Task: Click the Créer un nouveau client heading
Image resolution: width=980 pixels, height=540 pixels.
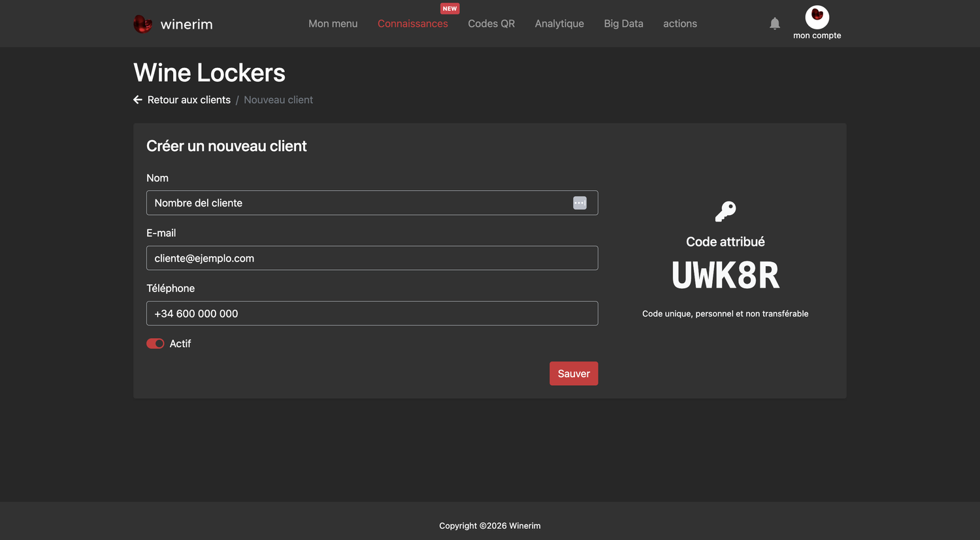Action: pos(226,146)
